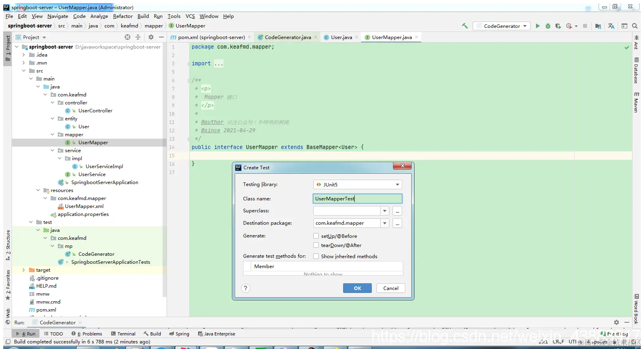Start debugging with the bug icon
The width and height of the screenshot is (644, 349).
click(x=548, y=26)
